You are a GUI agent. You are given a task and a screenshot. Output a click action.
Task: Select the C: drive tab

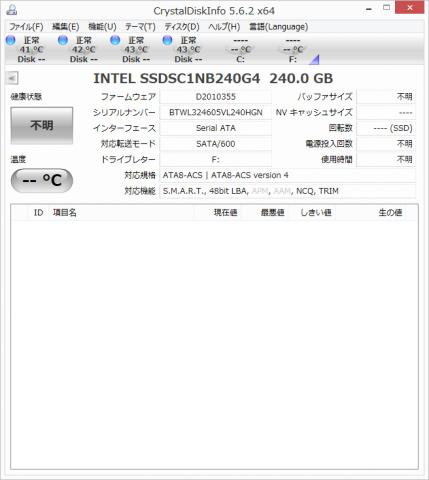pyautogui.click(x=240, y=50)
